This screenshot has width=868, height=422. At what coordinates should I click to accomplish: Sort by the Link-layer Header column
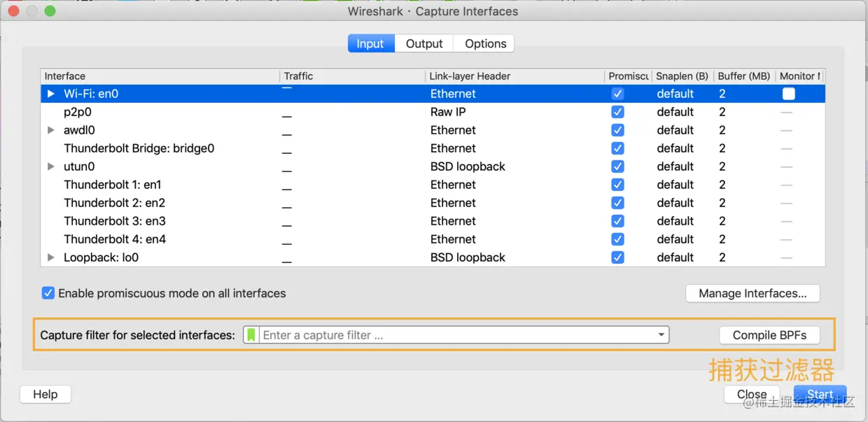tap(515, 76)
